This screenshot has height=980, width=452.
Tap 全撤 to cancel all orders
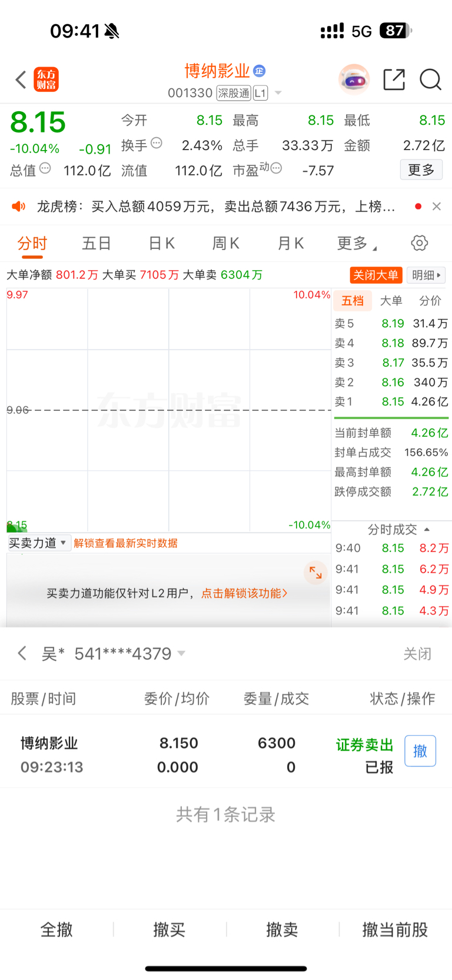coord(56,929)
